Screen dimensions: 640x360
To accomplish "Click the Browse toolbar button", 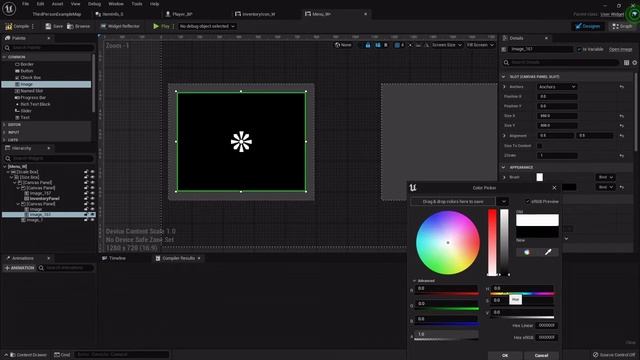I will [x=78, y=26].
